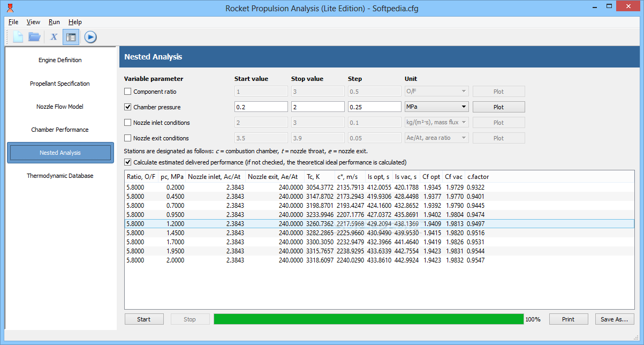The width and height of the screenshot is (644, 345).
Task: Enable the Component ratio checkbox
Action: (128, 92)
